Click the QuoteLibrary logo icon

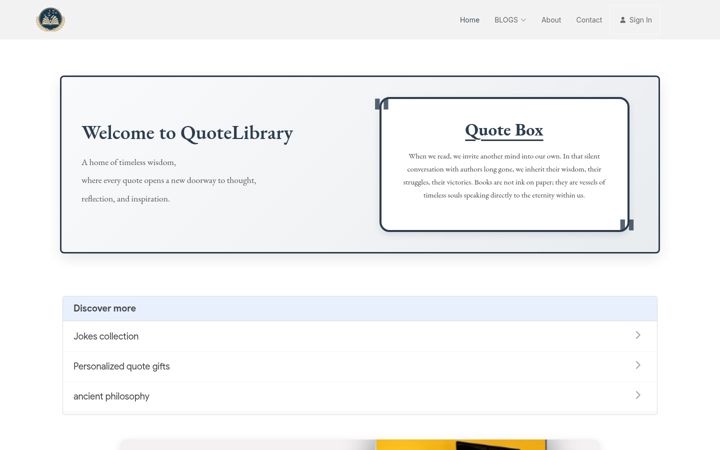51,20
